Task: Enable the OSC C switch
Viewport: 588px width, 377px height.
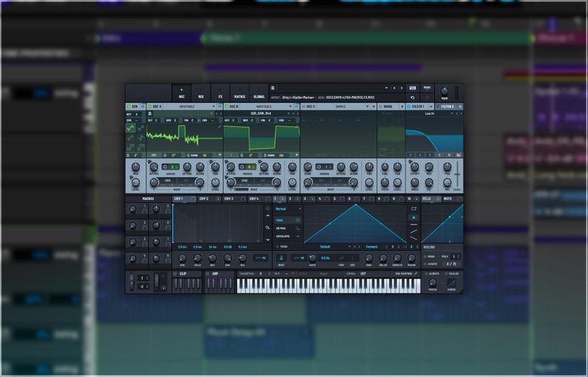Action: (x=304, y=107)
